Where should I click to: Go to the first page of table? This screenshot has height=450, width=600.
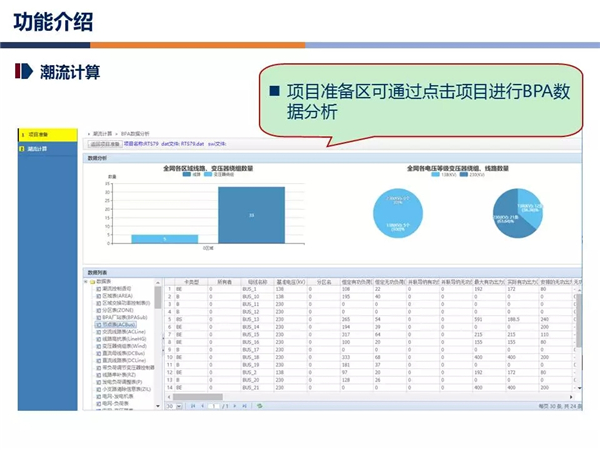point(192,406)
